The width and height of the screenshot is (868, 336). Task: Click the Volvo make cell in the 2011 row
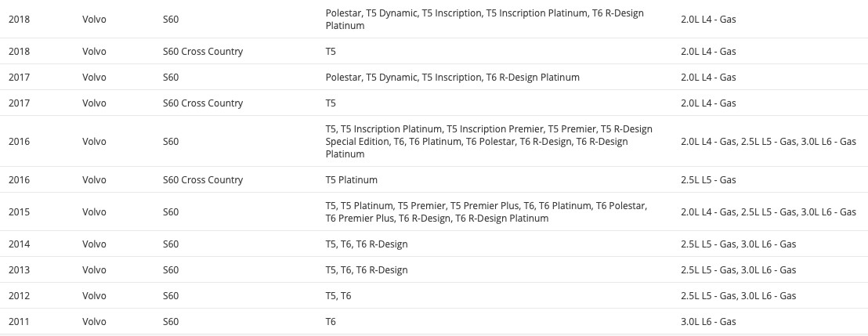click(x=94, y=322)
